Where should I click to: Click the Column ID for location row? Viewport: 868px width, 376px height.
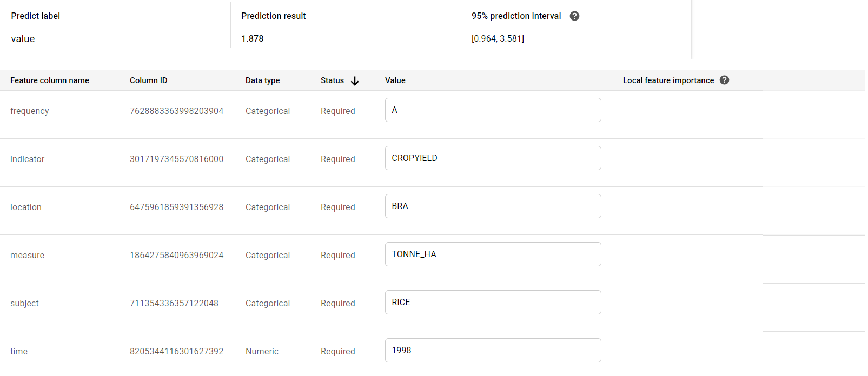(176, 207)
